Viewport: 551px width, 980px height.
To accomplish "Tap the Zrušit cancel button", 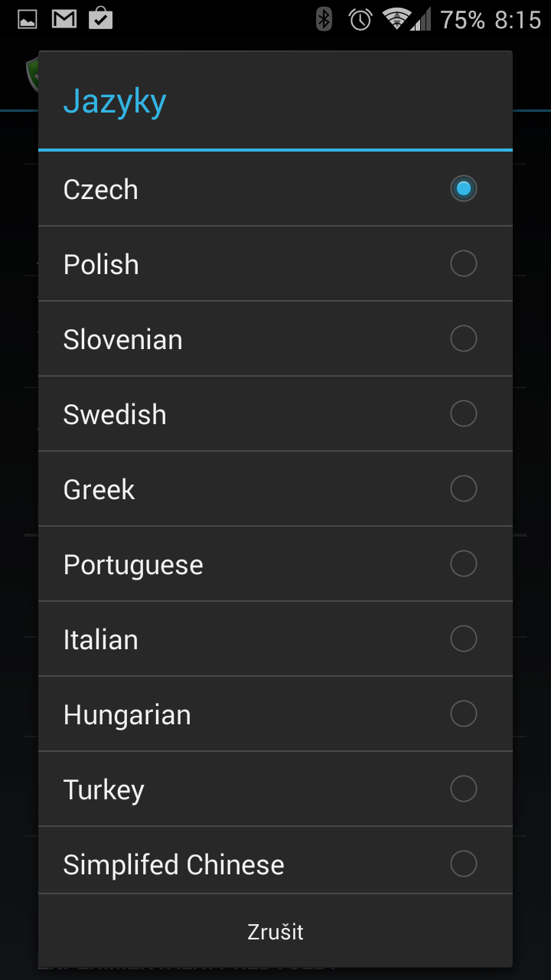I will point(275,931).
